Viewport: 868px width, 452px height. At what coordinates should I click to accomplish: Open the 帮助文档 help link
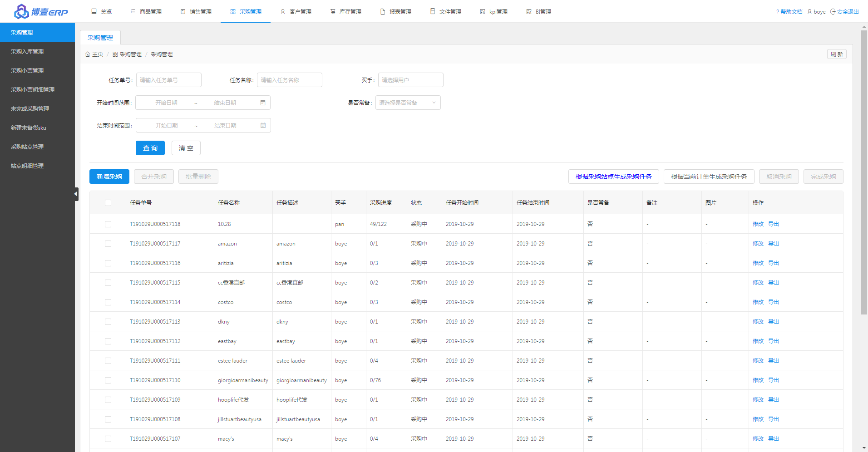point(789,12)
